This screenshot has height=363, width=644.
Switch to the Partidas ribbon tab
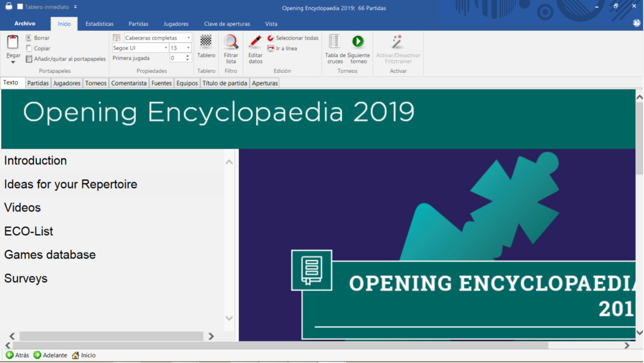(138, 24)
